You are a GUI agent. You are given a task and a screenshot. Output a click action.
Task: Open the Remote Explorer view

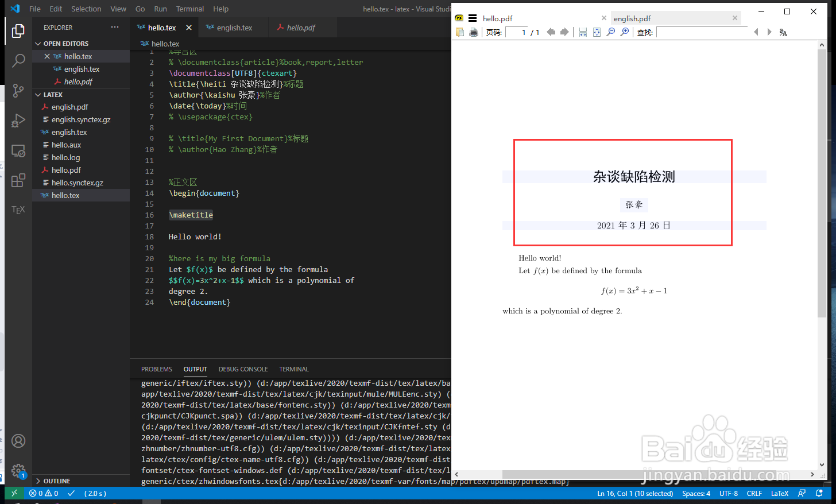(x=18, y=150)
